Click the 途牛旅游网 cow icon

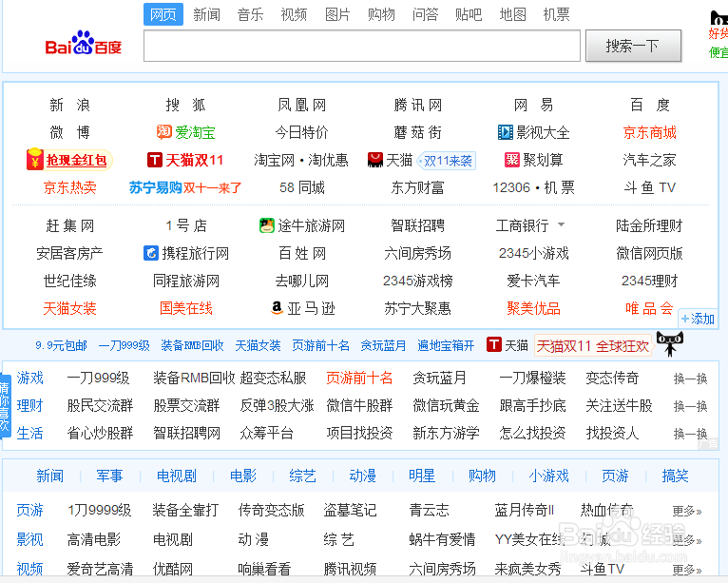[267, 225]
